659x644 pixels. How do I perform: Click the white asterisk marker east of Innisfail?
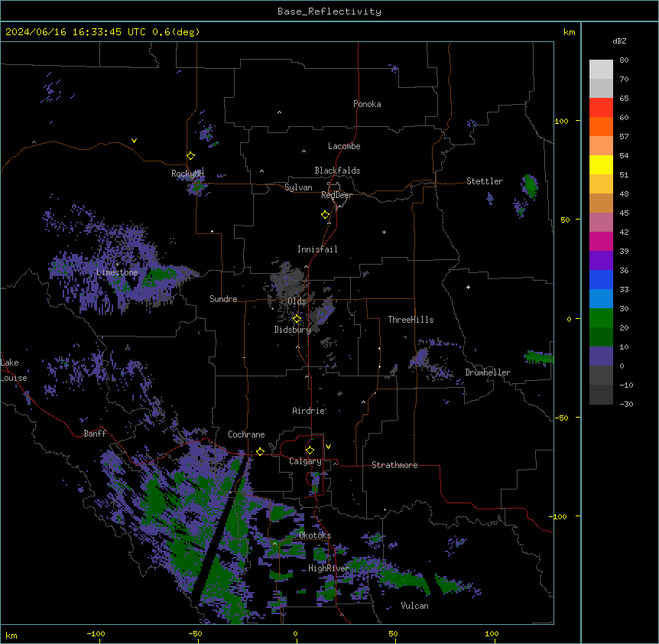point(384,232)
